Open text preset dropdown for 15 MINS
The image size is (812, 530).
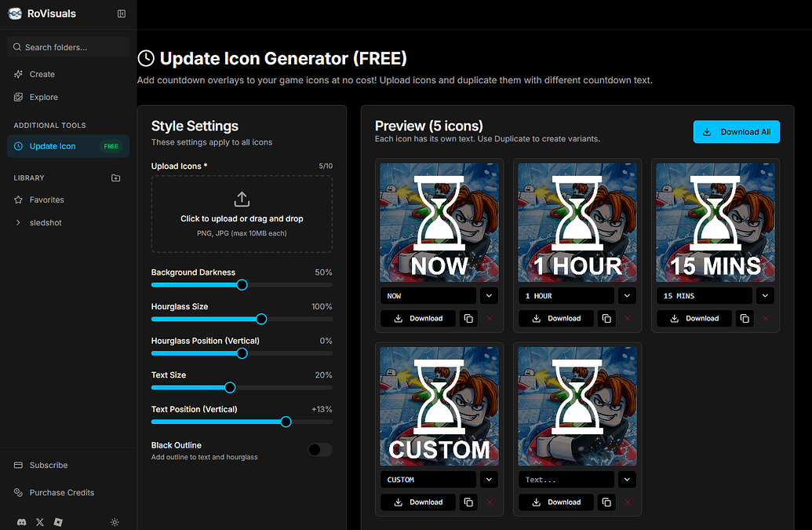point(765,296)
